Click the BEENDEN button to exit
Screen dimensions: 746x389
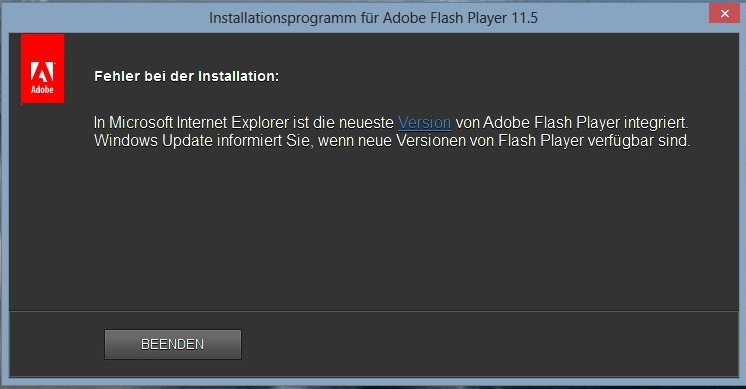point(173,344)
